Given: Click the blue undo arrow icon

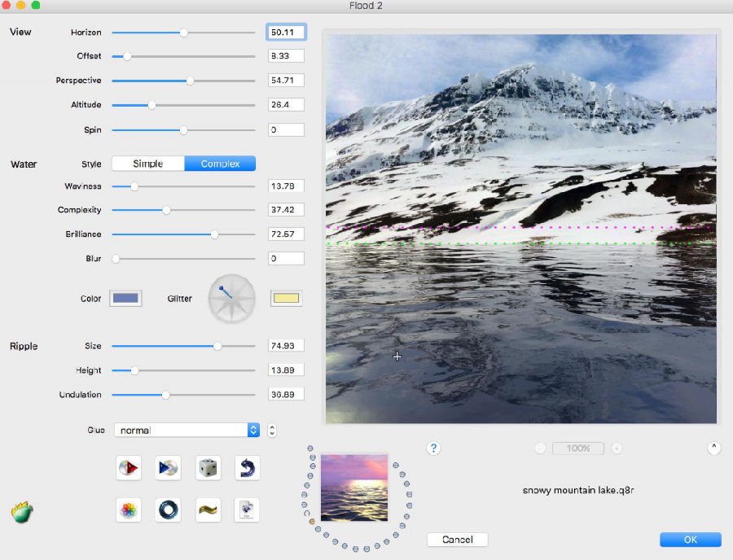Looking at the screenshot, I should 248,467.
